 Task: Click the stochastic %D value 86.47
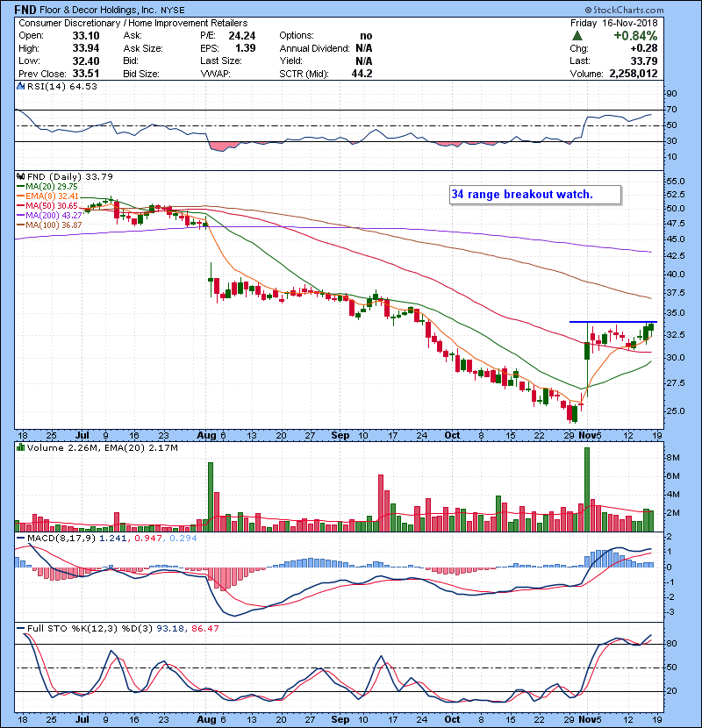pyautogui.click(x=204, y=629)
